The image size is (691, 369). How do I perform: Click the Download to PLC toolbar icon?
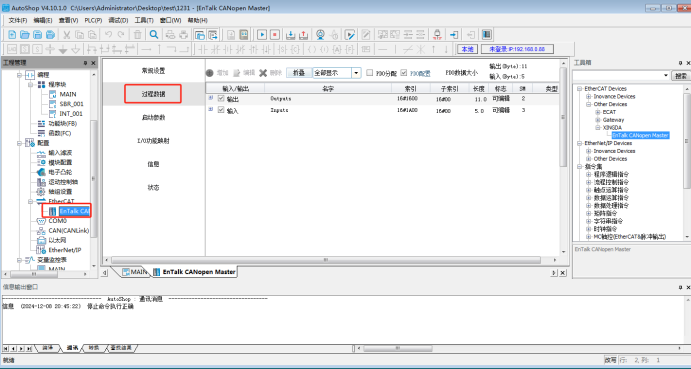[x=291, y=34]
